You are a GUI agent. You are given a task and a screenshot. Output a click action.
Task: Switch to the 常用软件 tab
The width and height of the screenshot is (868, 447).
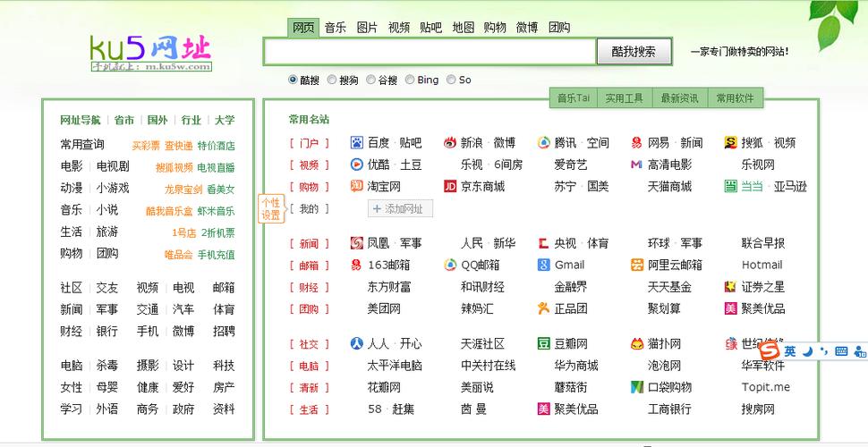pos(736,98)
